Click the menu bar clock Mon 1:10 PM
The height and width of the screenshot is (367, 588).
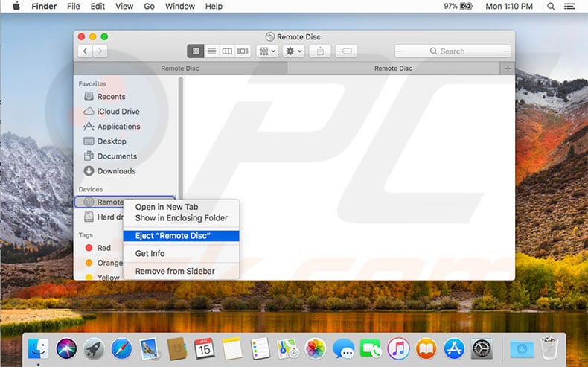(x=509, y=7)
